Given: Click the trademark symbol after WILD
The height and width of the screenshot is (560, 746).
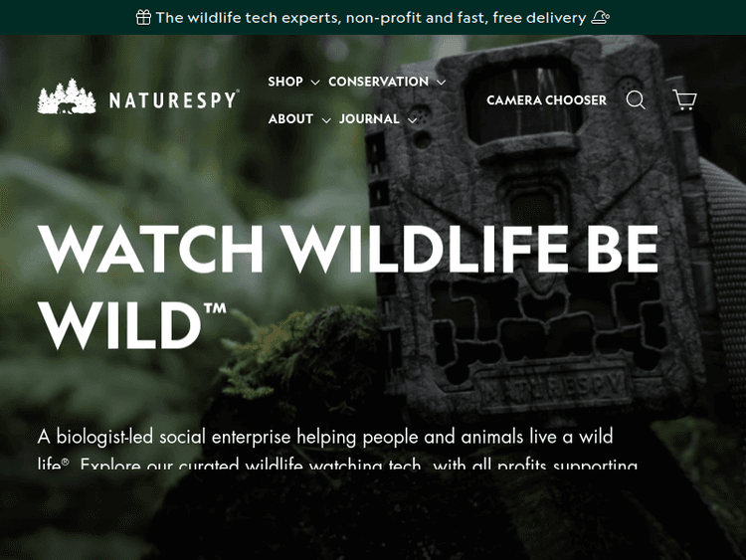Looking at the screenshot, I should point(216,308).
